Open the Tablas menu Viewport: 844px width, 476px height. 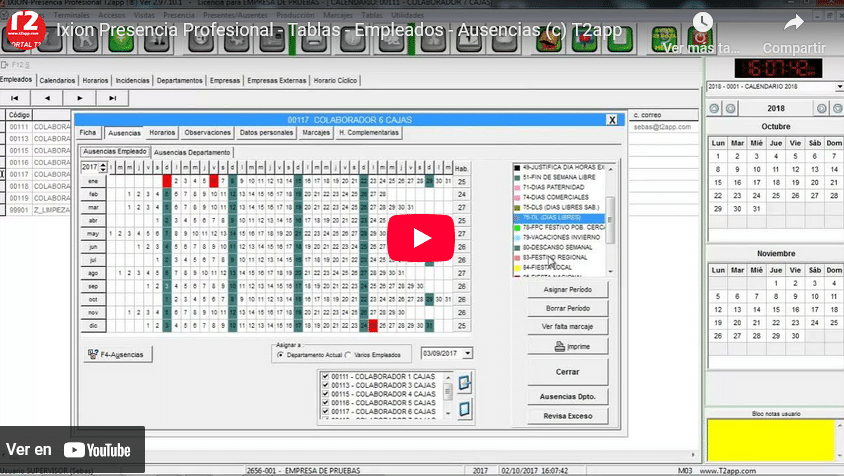pos(371,15)
